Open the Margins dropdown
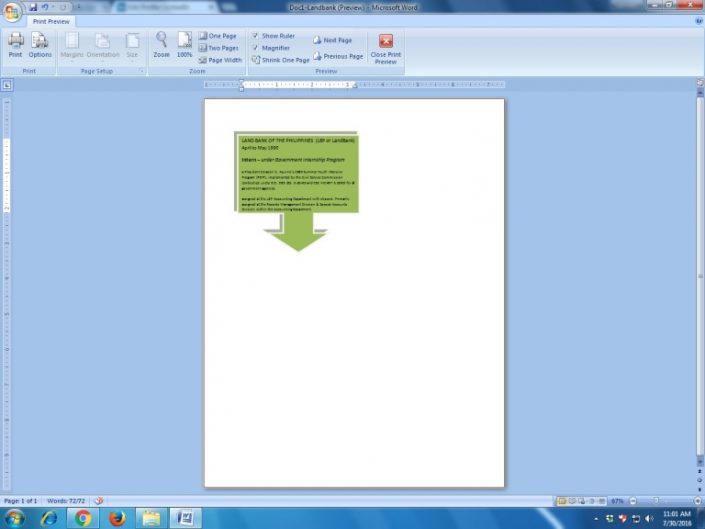 tap(72, 45)
